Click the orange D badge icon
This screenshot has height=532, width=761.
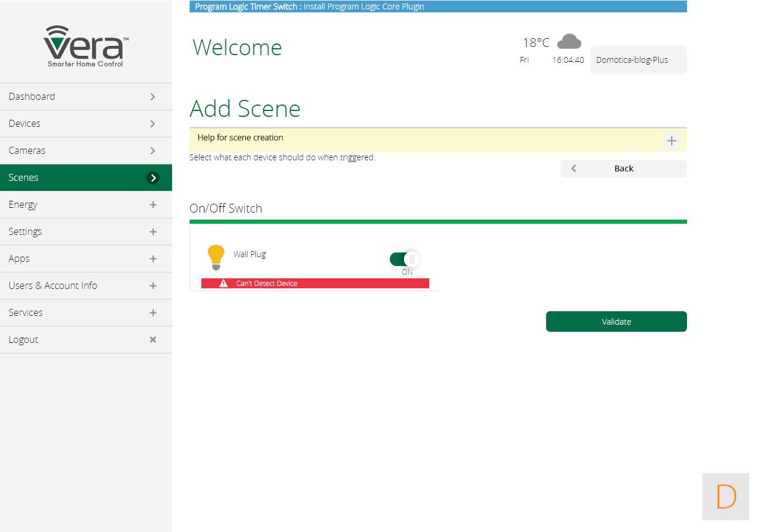[x=726, y=497]
